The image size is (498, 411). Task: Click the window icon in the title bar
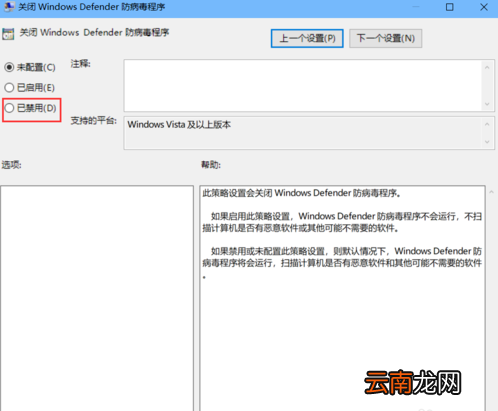click(x=9, y=7)
